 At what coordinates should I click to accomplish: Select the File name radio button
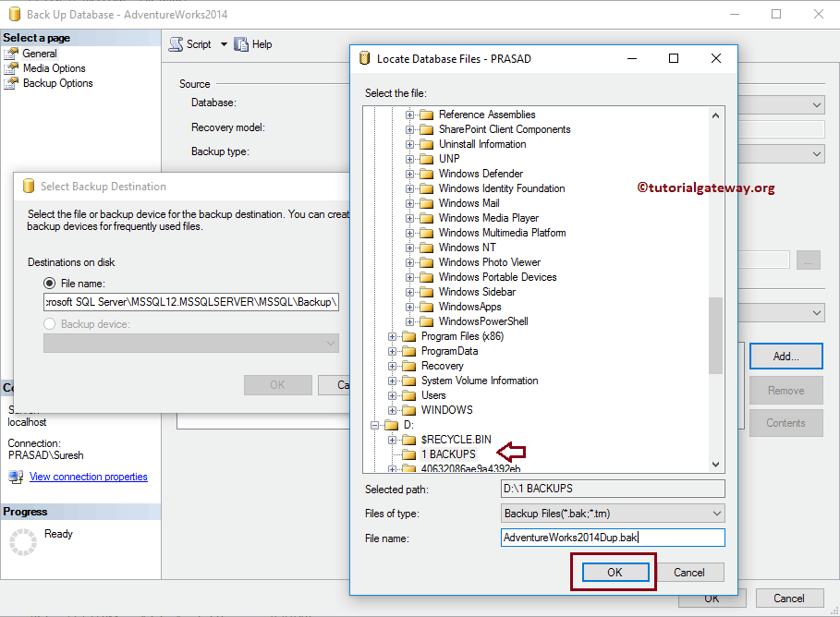(49, 284)
